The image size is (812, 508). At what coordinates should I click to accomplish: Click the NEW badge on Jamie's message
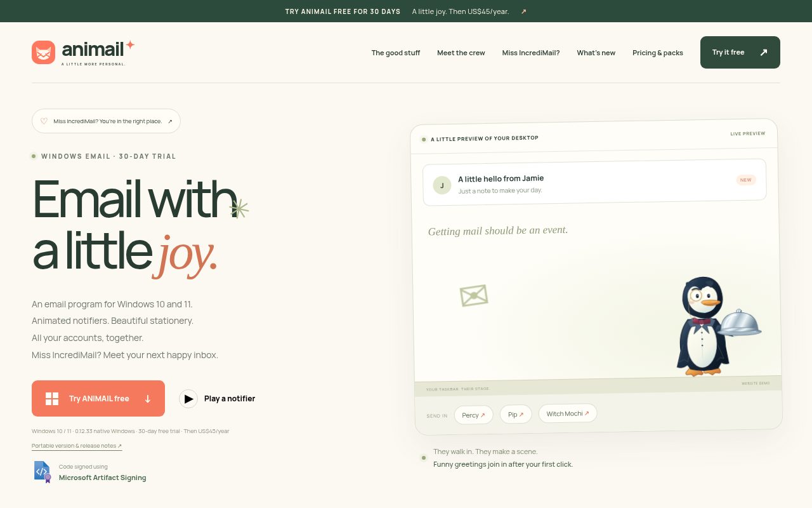click(745, 180)
